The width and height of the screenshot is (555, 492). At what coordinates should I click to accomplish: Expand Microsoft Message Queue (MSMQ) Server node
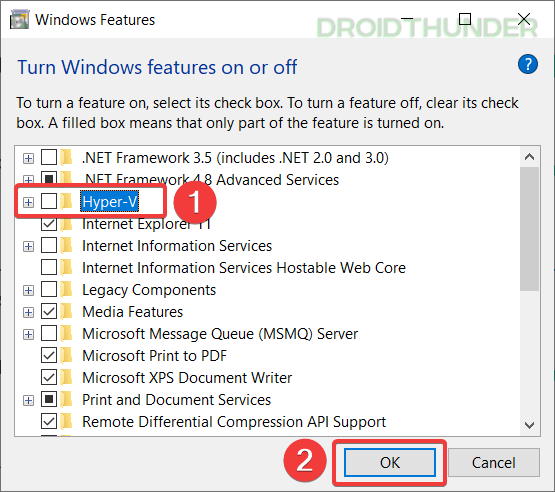point(28,334)
